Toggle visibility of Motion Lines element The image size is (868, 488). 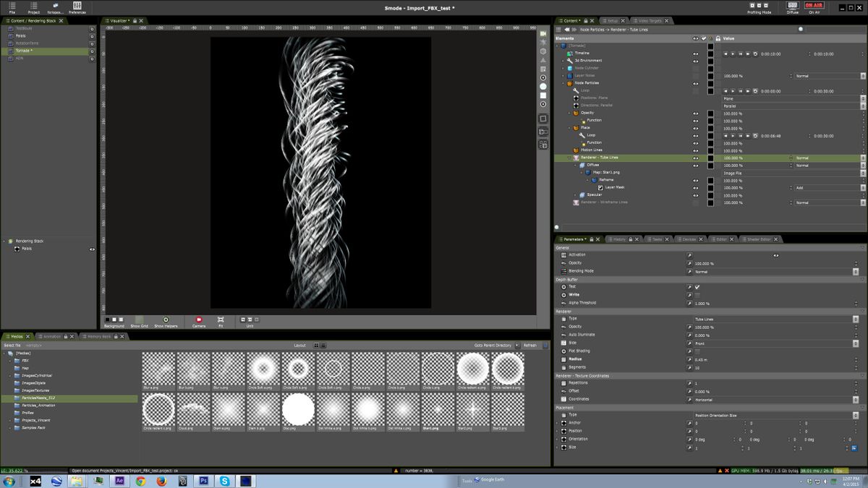tap(696, 150)
